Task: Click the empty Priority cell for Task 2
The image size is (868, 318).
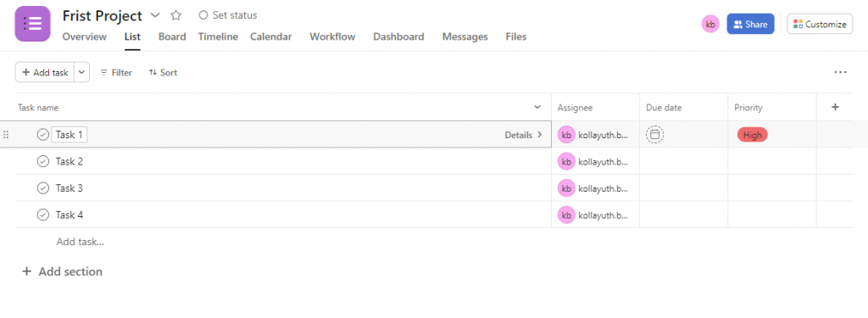Action: click(x=772, y=161)
